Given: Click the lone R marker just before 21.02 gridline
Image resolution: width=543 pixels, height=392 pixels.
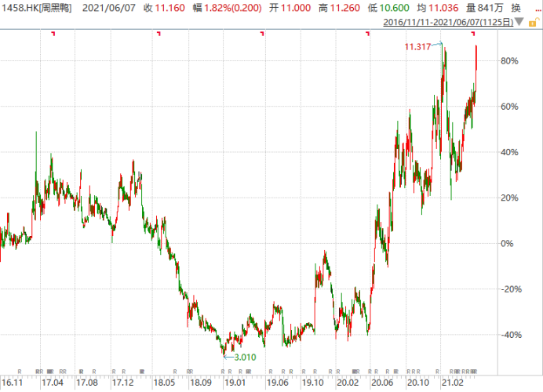Looking at the screenshot, I should click(437, 372).
